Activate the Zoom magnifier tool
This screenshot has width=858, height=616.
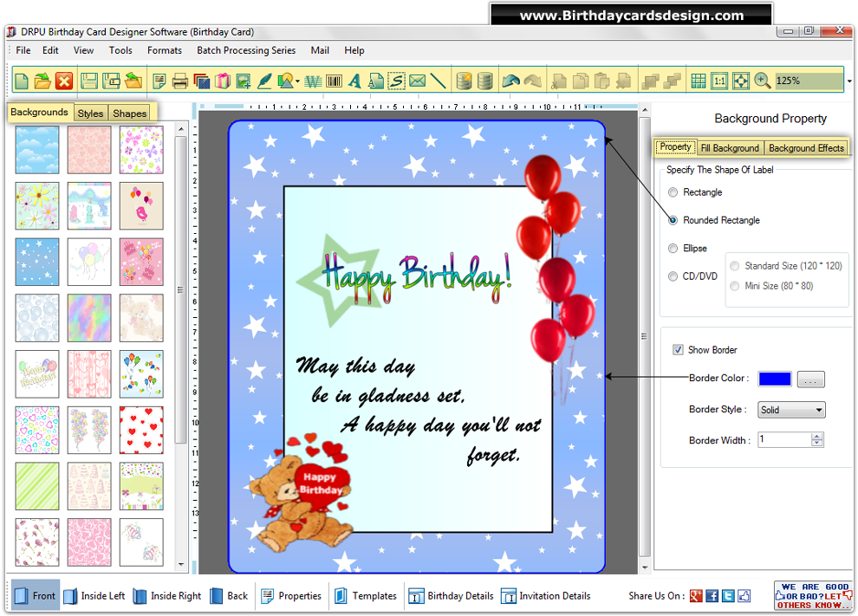[760, 80]
